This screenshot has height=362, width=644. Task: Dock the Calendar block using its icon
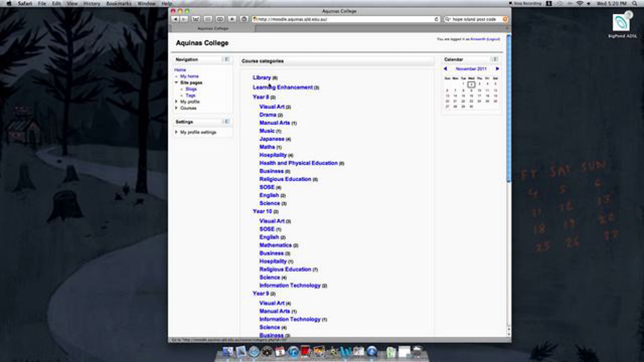pyautogui.click(x=495, y=59)
